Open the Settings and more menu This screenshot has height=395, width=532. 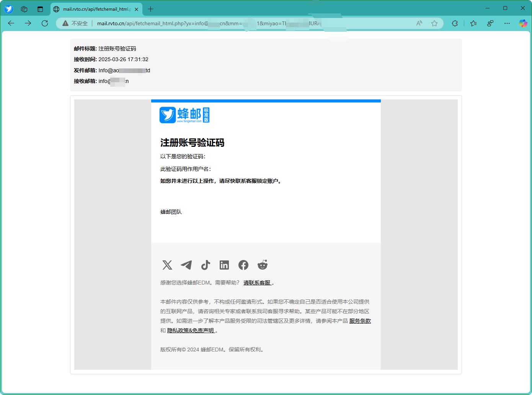coord(507,23)
